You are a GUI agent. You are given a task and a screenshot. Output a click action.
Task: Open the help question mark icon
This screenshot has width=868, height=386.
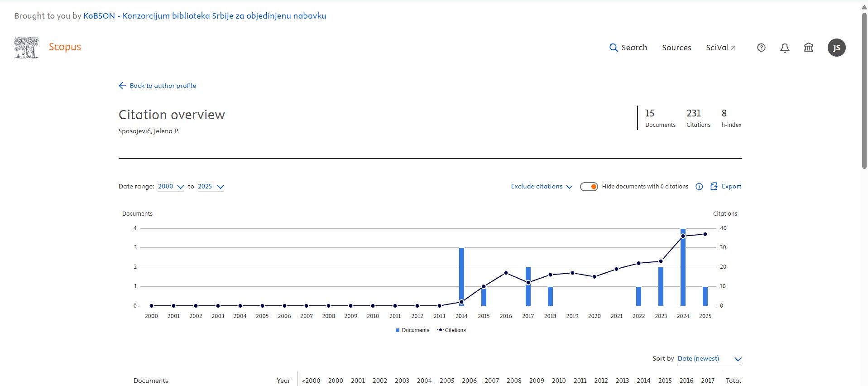(761, 48)
